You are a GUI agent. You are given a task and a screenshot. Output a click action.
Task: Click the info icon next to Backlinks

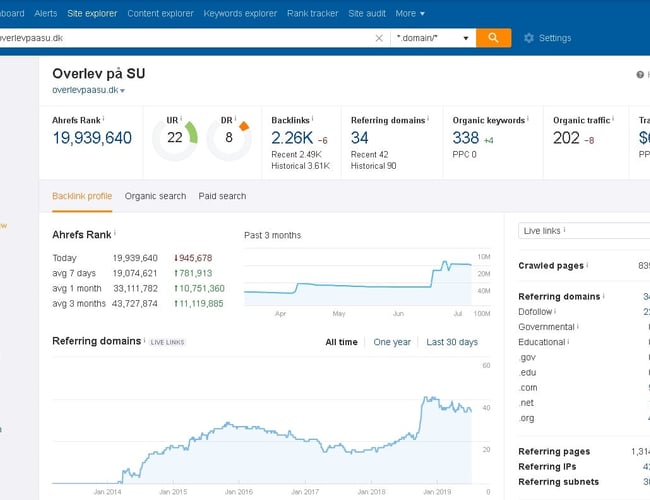313,119
